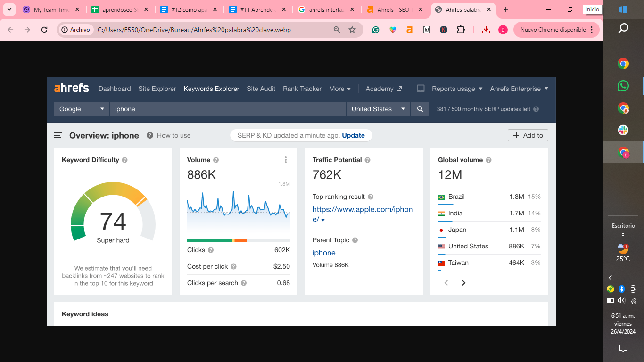
Task: Open the hamburger menu beside Overview: iphone
Action: click(x=58, y=135)
